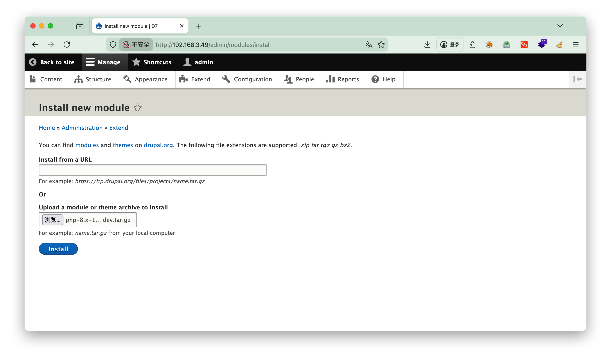
Task: Choose a file with the browse button
Action: point(52,220)
